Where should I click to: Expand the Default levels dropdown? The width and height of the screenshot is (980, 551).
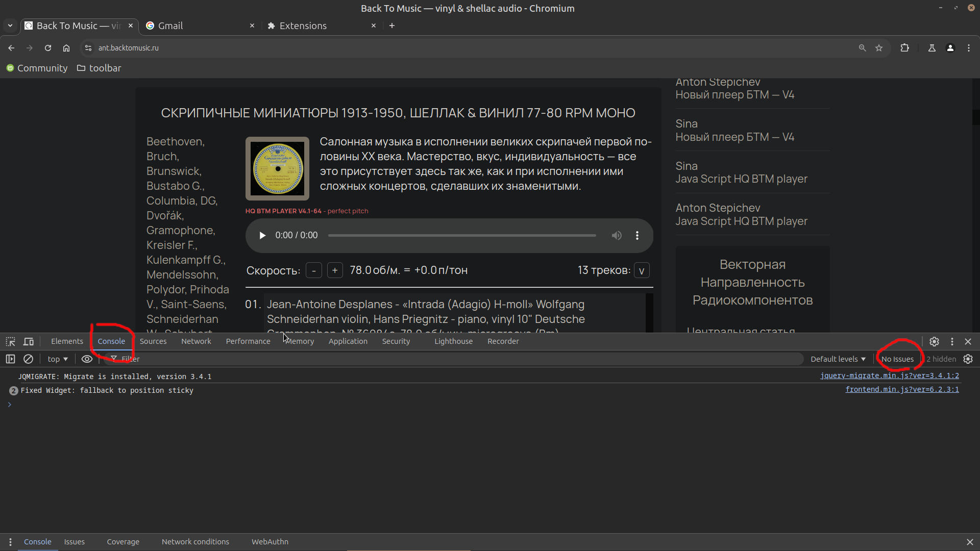pyautogui.click(x=838, y=359)
